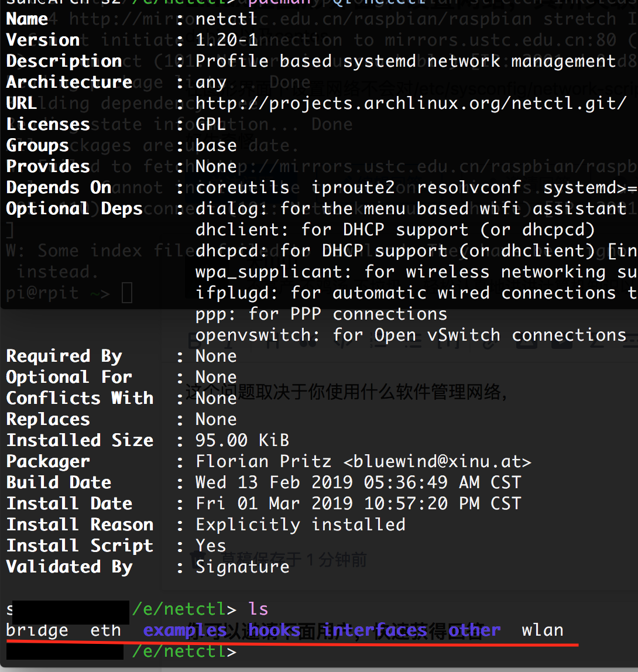Click the 'ifplugd: for automatic wired' line
Viewport: 638px width, 672px height.
417,292
